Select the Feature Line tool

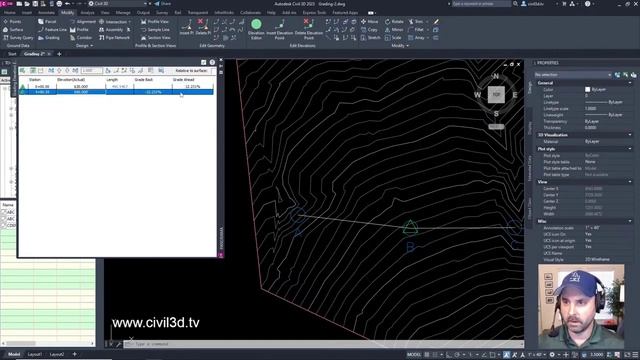(x=52, y=30)
